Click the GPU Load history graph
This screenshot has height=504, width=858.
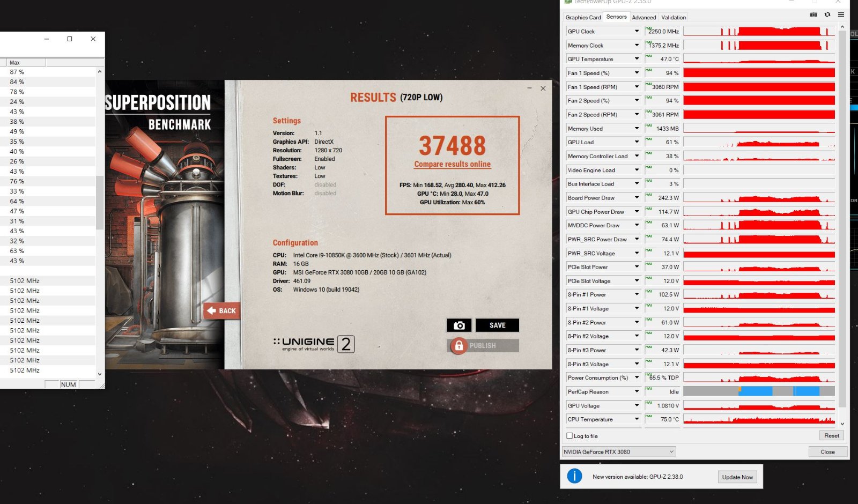pos(759,142)
